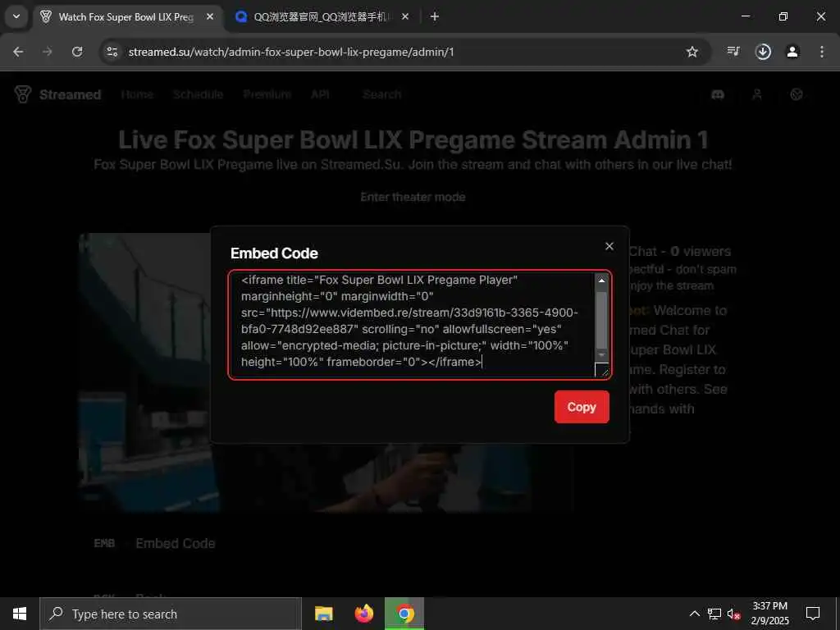Open Chrome profile icon
This screenshot has height=630, width=840.
click(792, 52)
